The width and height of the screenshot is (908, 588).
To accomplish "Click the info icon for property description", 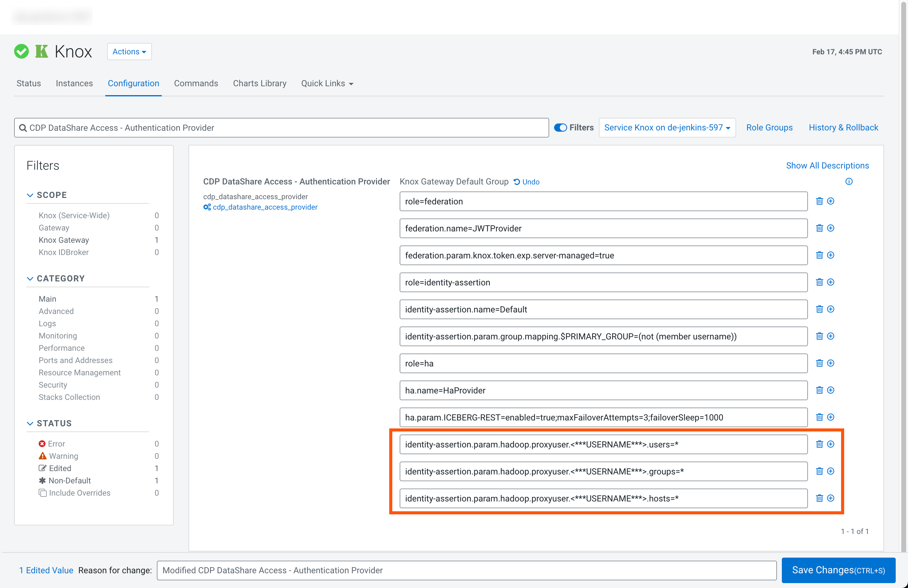I will (x=848, y=181).
